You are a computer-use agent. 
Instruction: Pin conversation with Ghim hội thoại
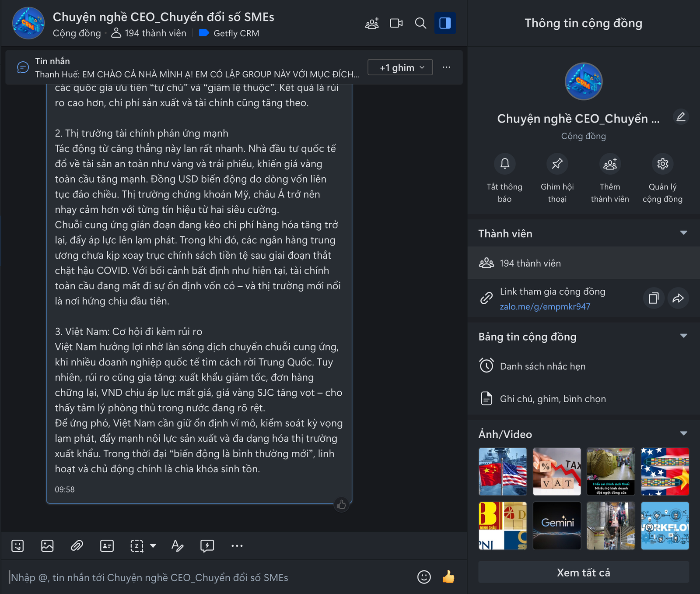(557, 164)
